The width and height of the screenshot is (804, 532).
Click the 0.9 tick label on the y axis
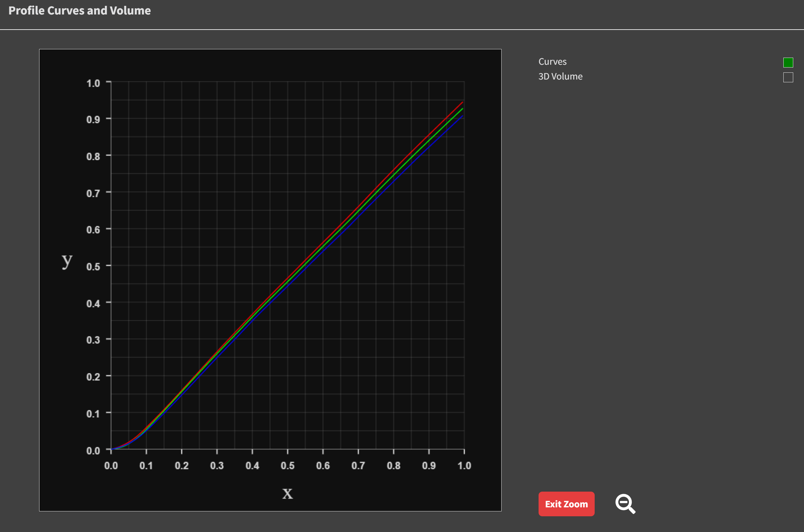[93, 119]
